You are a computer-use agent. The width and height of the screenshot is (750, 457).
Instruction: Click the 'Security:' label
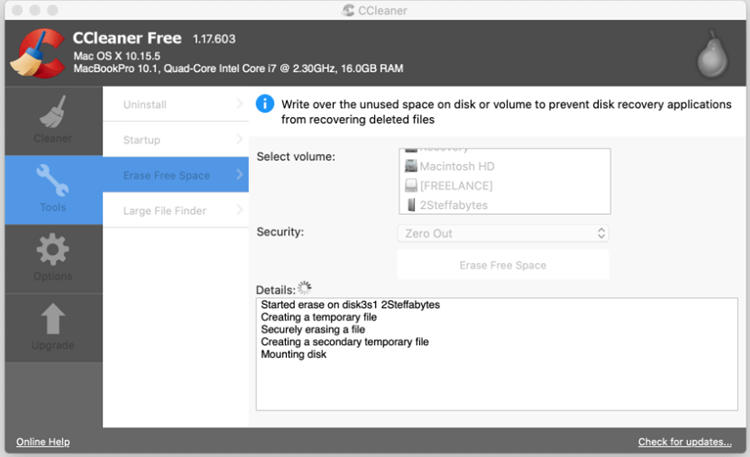(280, 232)
